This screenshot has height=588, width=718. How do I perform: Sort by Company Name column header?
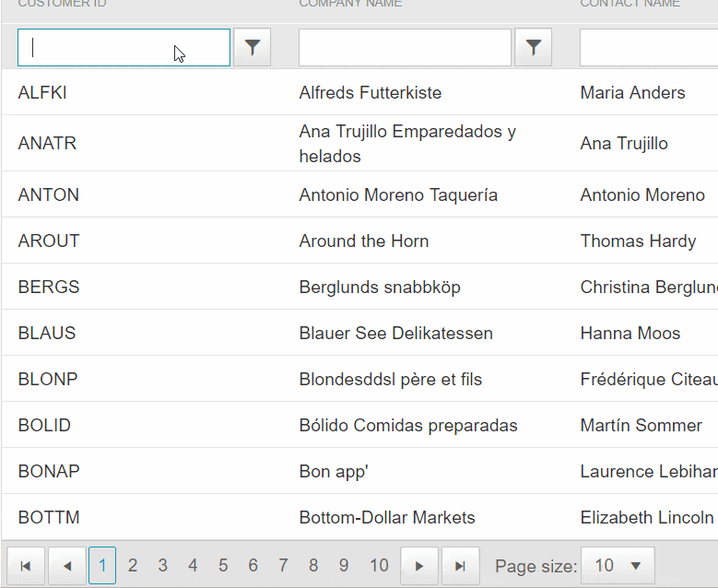click(x=351, y=4)
